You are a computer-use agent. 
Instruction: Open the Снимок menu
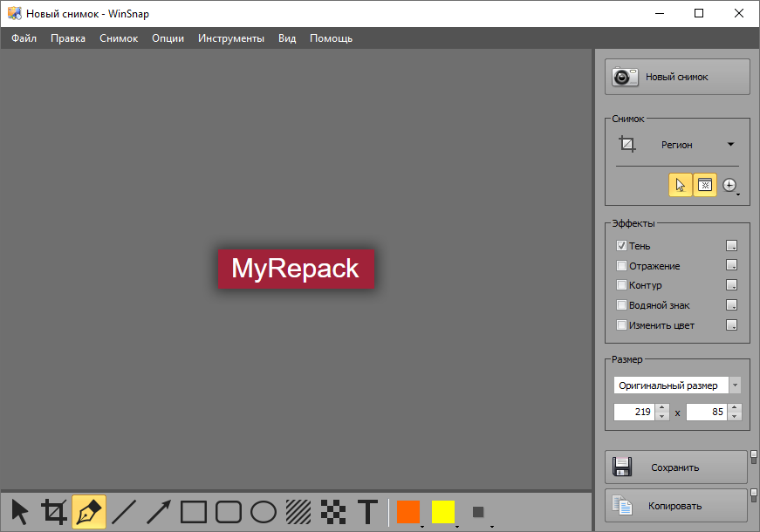[119, 38]
